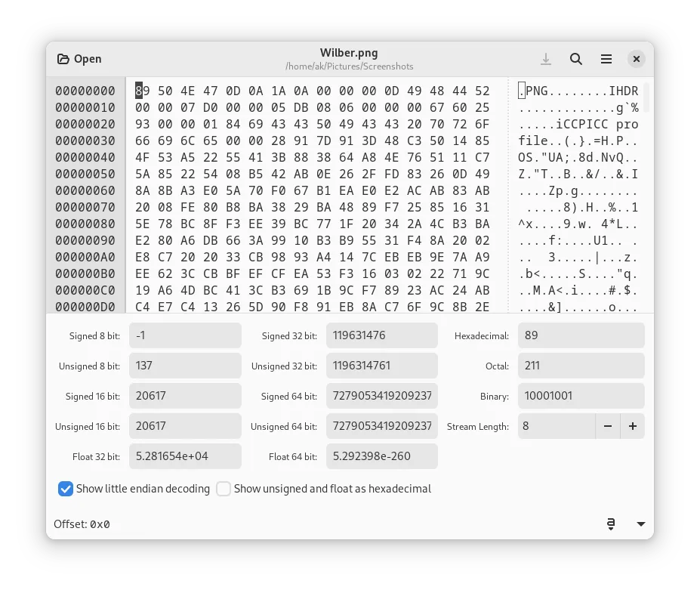Close the GHex window
Image resolution: width=700 pixels, height=590 pixels.
click(x=637, y=59)
